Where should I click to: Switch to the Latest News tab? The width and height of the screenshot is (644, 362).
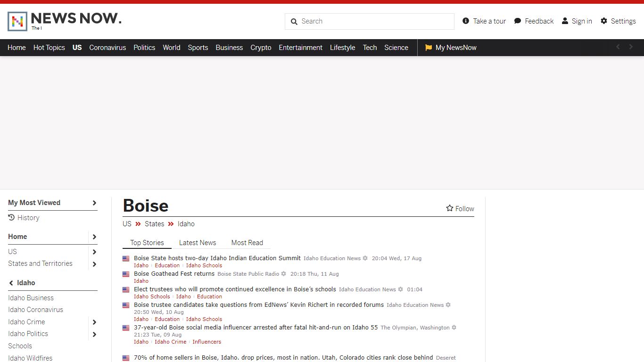[x=198, y=243]
